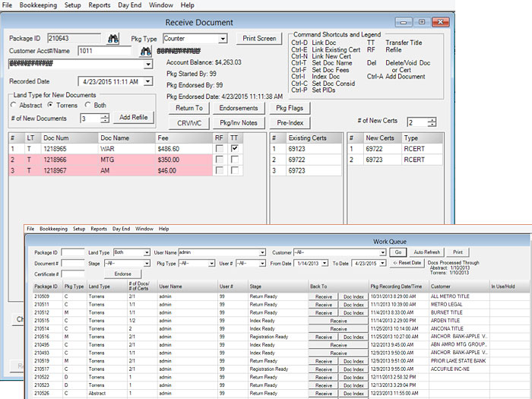The height and width of the screenshot is (399, 532).
Task: Expand the Customer filter dropdown in Work Queue
Action: (383, 252)
